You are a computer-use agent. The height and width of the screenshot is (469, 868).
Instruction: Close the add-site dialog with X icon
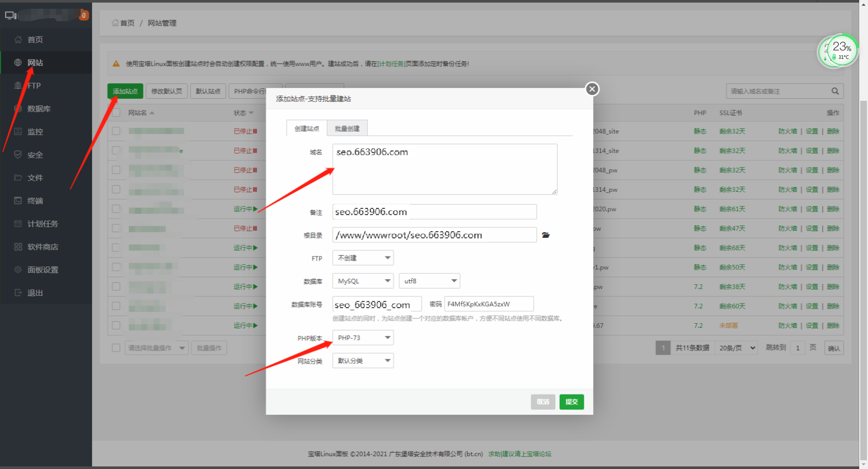[592, 89]
